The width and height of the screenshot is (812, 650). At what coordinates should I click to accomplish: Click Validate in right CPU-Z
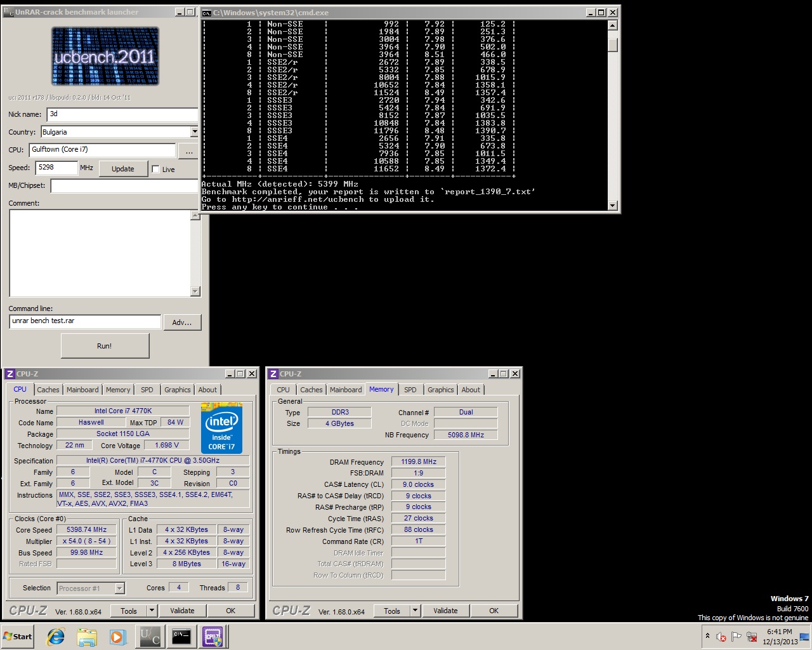coord(445,611)
